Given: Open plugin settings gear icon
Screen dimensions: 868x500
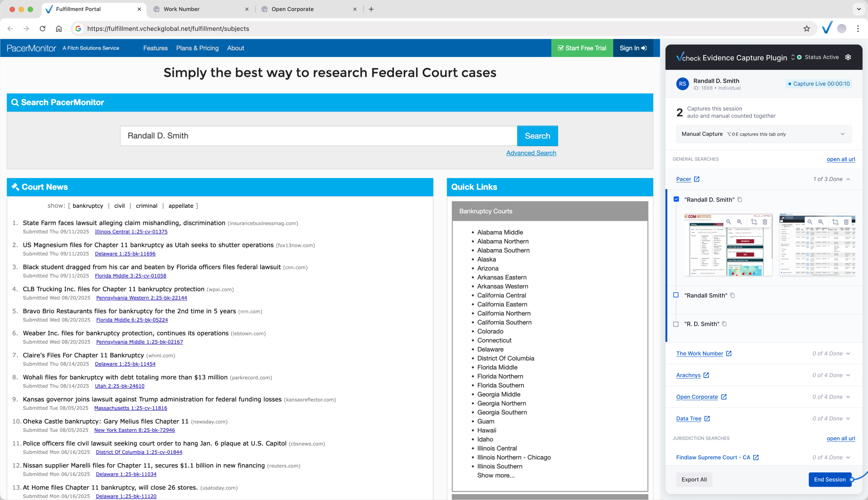Looking at the screenshot, I should point(848,57).
